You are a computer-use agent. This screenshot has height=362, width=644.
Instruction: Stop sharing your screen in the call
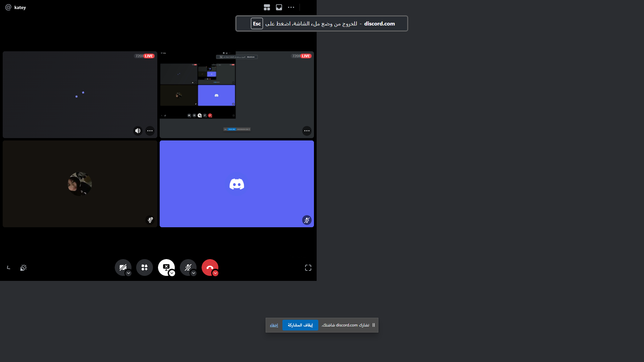pos(166,267)
